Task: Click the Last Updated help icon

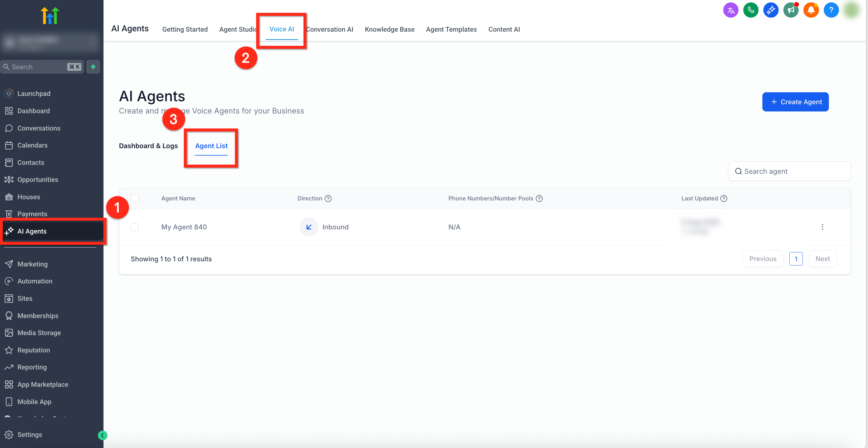Action: coord(724,199)
